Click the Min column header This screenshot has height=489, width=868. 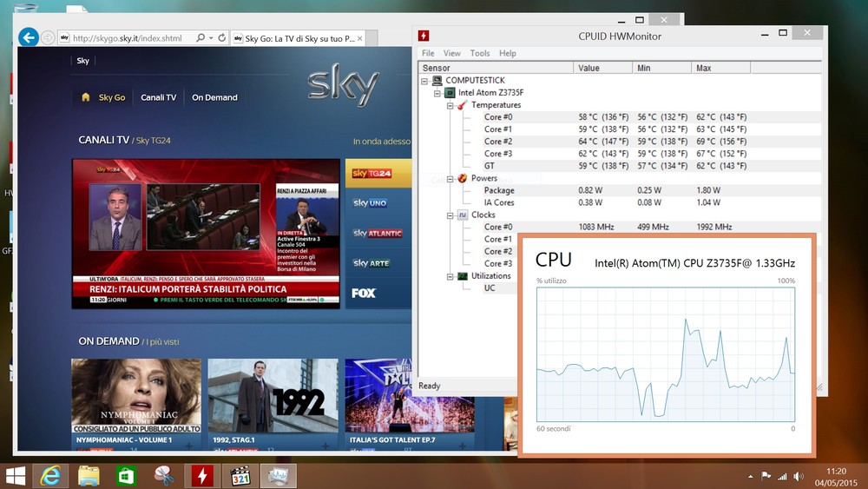click(661, 68)
